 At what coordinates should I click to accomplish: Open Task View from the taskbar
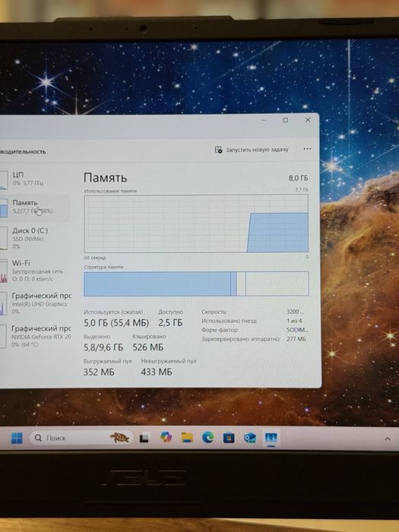pyautogui.click(x=144, y=438)
